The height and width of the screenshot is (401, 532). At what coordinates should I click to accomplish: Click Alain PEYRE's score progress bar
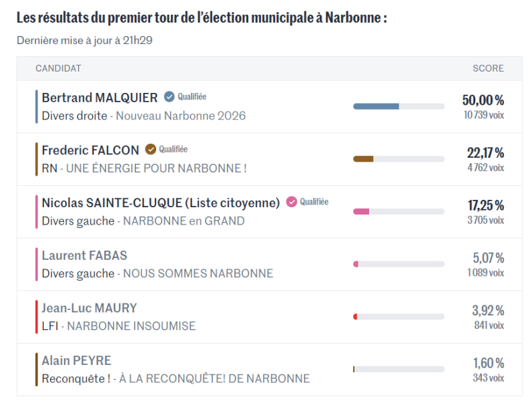coord(398,369)
